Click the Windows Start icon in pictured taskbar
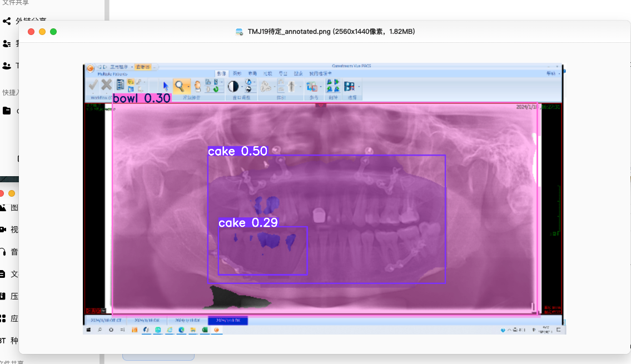The height and width of the screenshot is (364, 631). pos(88,330)
